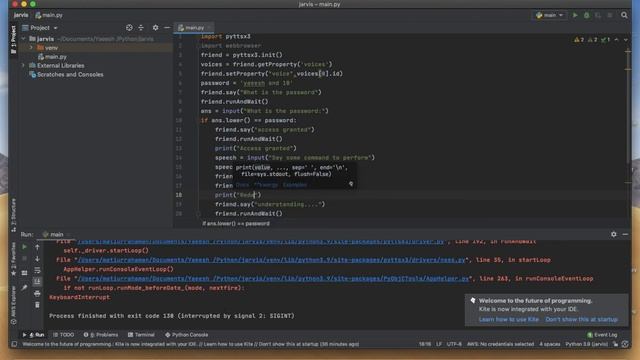
Task: Toggle the AWS Explorer side tool window
Action: click(x=13, y=305)
